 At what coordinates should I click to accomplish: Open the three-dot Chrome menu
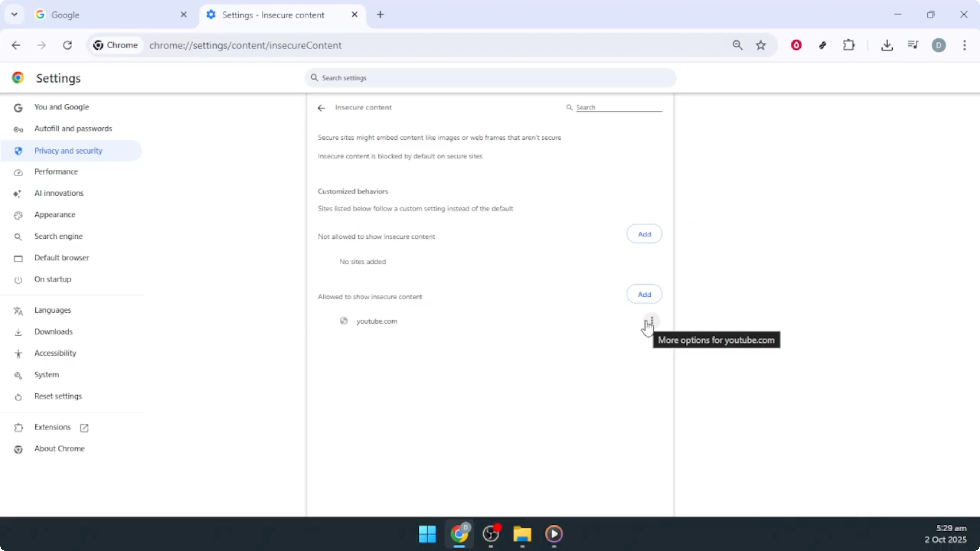coord(965,45)
